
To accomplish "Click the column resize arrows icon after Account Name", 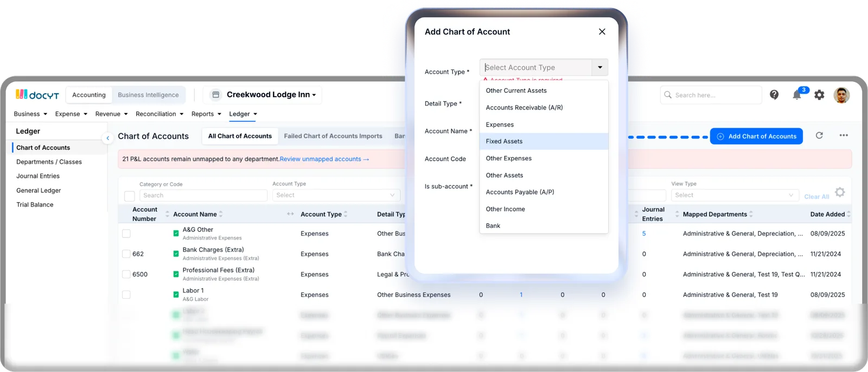I will point(290,214).
